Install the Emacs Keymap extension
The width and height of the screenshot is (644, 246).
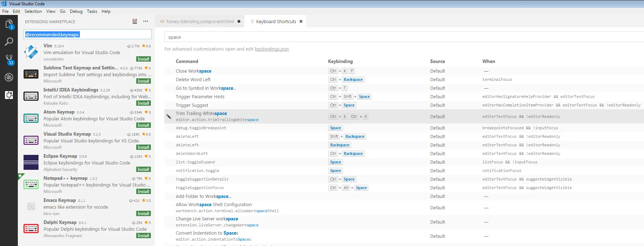click(143, 214)
